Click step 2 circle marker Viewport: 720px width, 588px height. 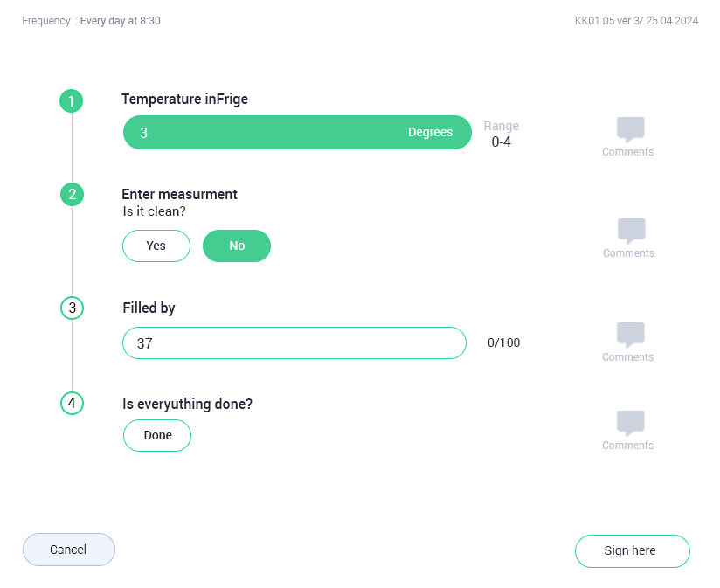(x=72, y=194)
